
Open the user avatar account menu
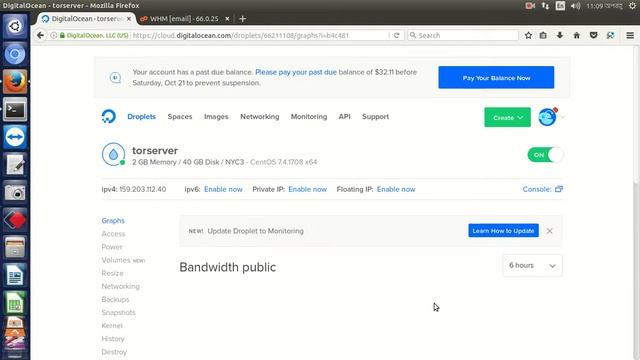pyautogui.click(x=547, y=118)
